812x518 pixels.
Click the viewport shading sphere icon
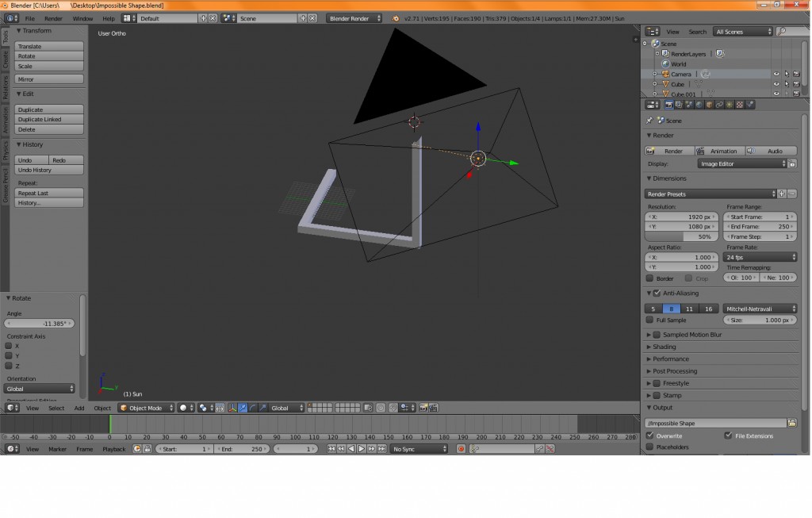click(183, 408)
